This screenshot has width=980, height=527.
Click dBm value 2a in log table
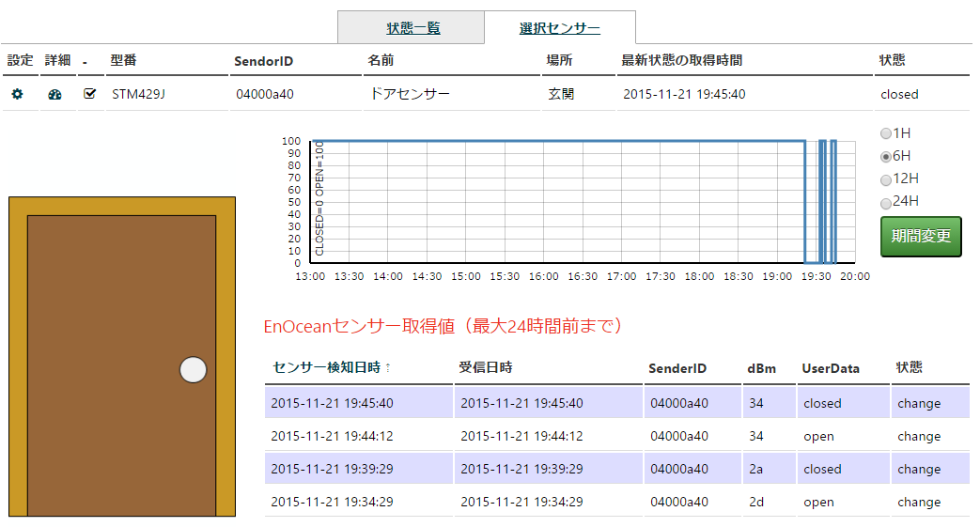pyautogui.click(x=756, y=469)
